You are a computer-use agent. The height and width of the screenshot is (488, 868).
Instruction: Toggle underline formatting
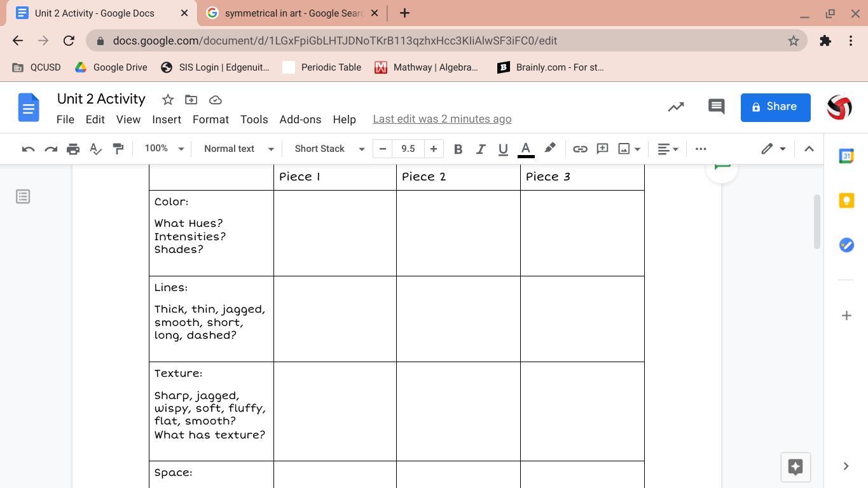point(502,149)
